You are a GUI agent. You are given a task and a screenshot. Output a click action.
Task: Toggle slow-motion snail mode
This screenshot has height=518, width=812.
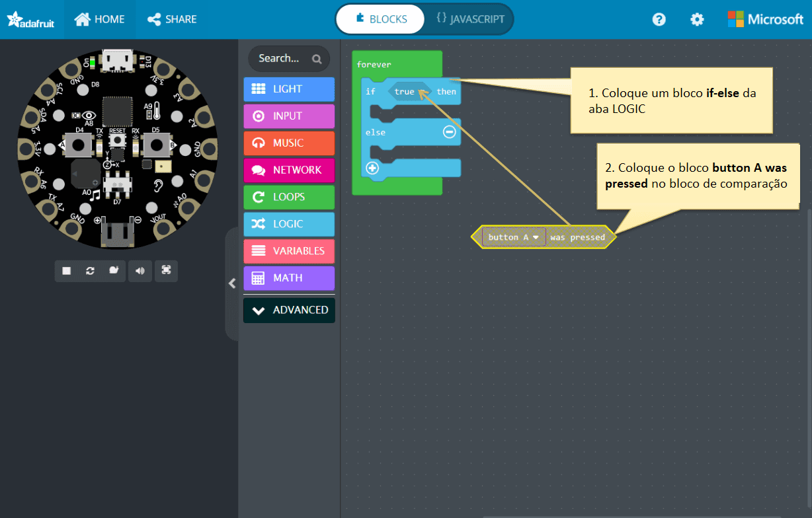[x=114, y=271]
